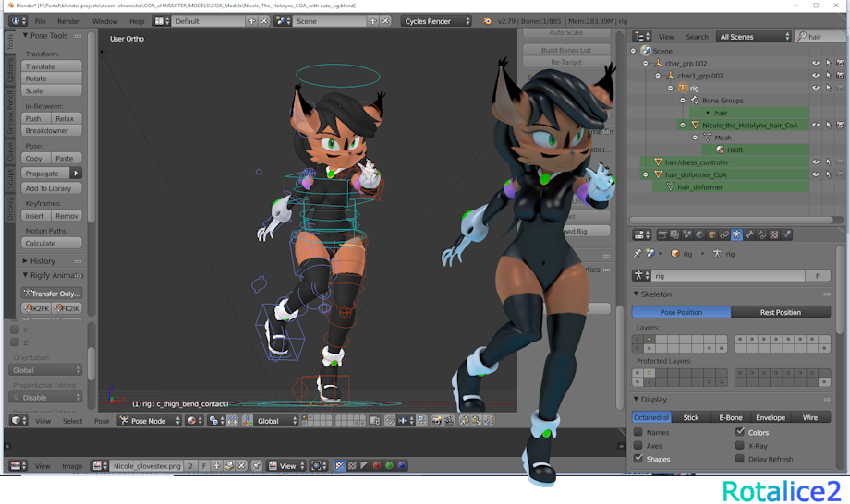Toggle visibility for Nicole_the_Hololynx_hair_CoA

pos(816,125)
